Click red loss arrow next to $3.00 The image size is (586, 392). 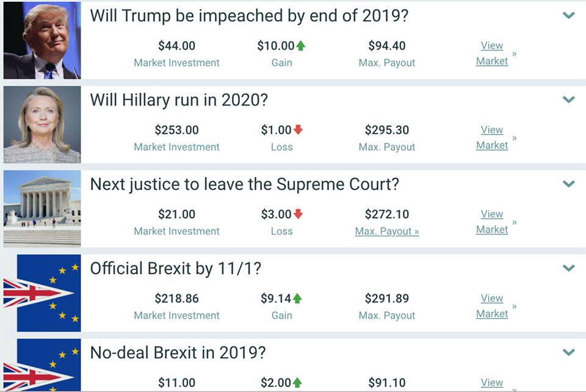[298, 214]
